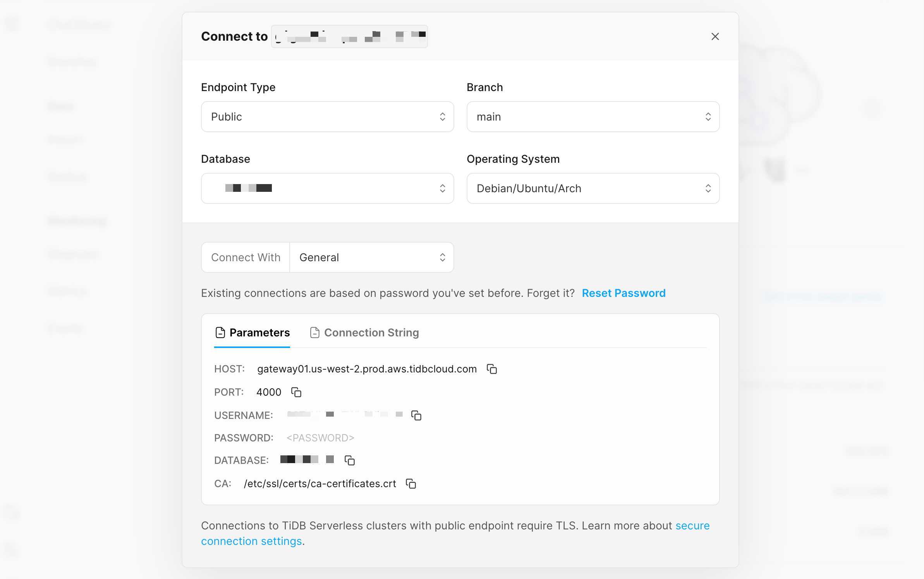Expand the Operating System dropdown
Viewport: 924px width, 579px height.
[593, 189]
